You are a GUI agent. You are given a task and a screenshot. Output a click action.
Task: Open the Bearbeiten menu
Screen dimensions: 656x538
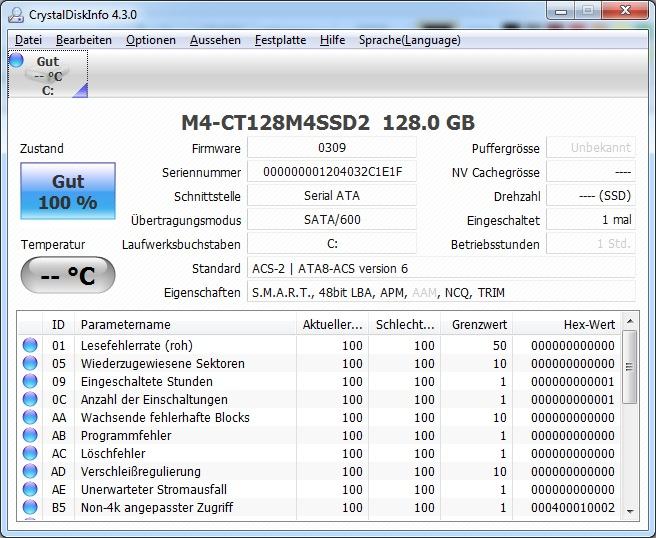coord(84,40)
